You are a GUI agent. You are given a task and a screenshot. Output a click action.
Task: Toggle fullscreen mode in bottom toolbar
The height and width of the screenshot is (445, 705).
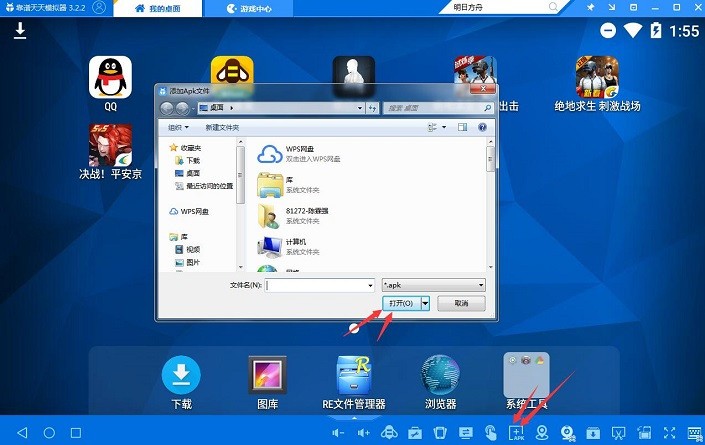point(669,432)
